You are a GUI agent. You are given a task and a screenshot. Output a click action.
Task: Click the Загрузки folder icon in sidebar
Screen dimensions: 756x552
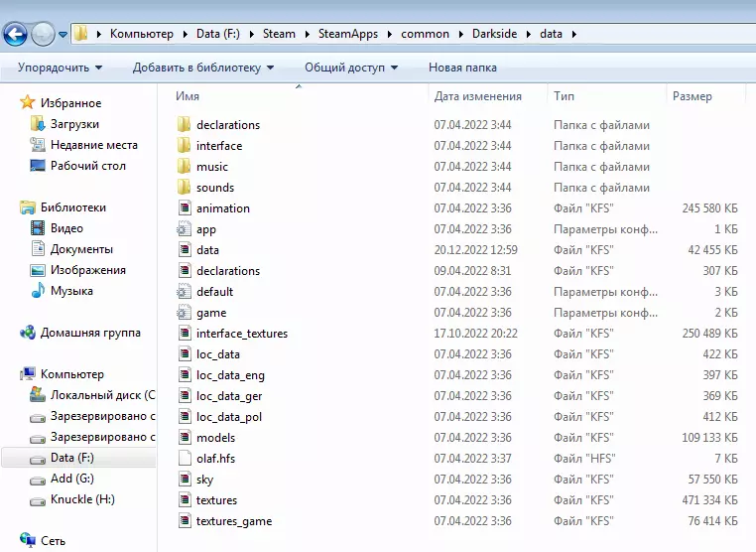click(x=38, y=123)
